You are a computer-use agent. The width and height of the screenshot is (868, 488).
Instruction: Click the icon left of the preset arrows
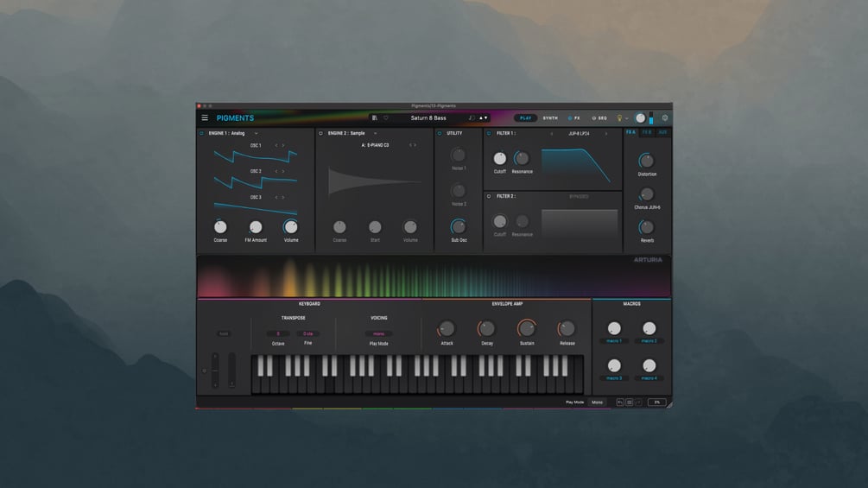(x=472, y=117)
